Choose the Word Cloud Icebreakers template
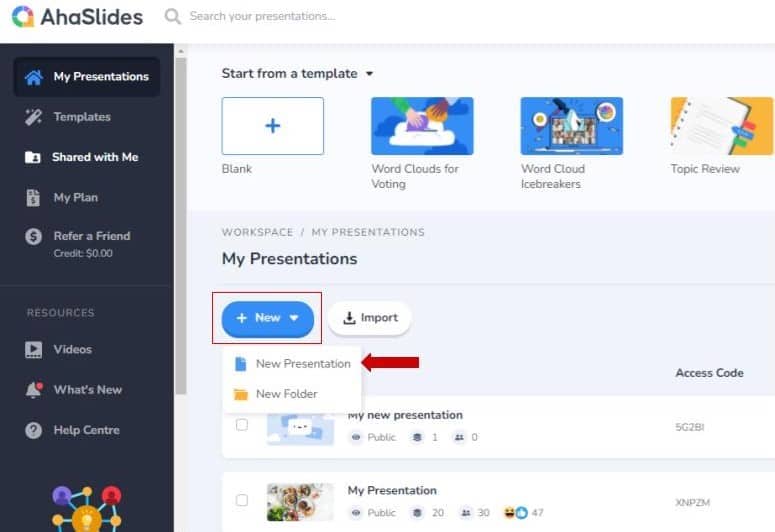775x532 pixels. [572, 126]
